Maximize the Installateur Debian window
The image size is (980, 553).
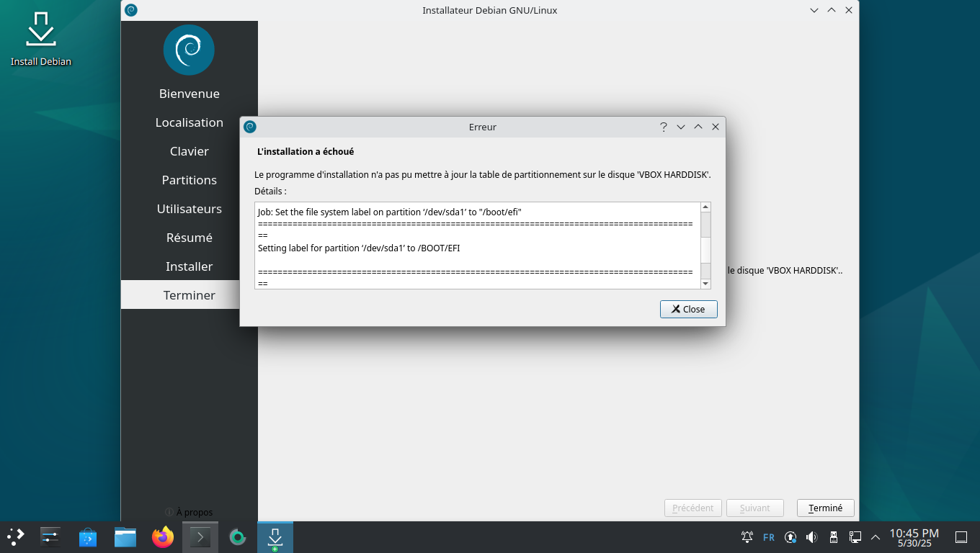[832, 10]
